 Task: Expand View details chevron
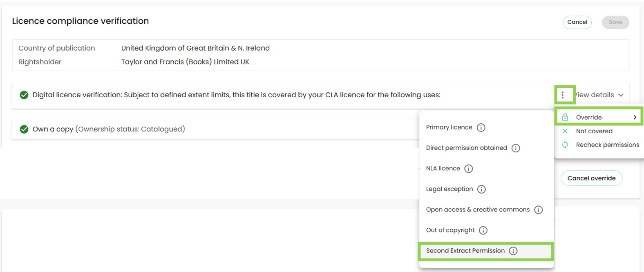click(x=621, y=95)
